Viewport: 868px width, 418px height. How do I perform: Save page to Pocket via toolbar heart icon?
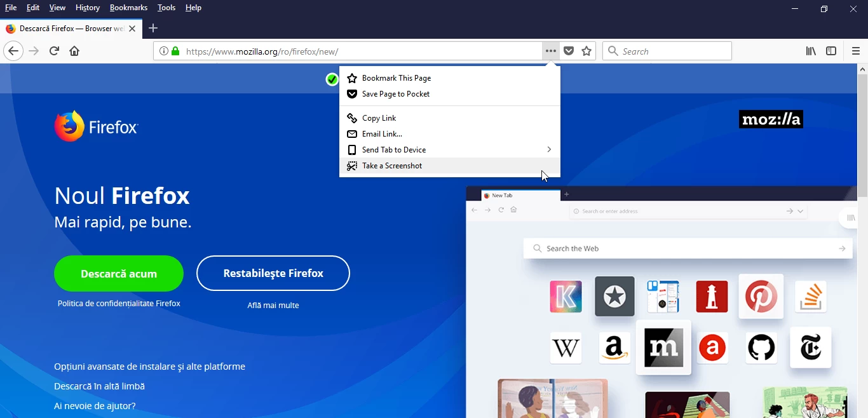(569, 51)
